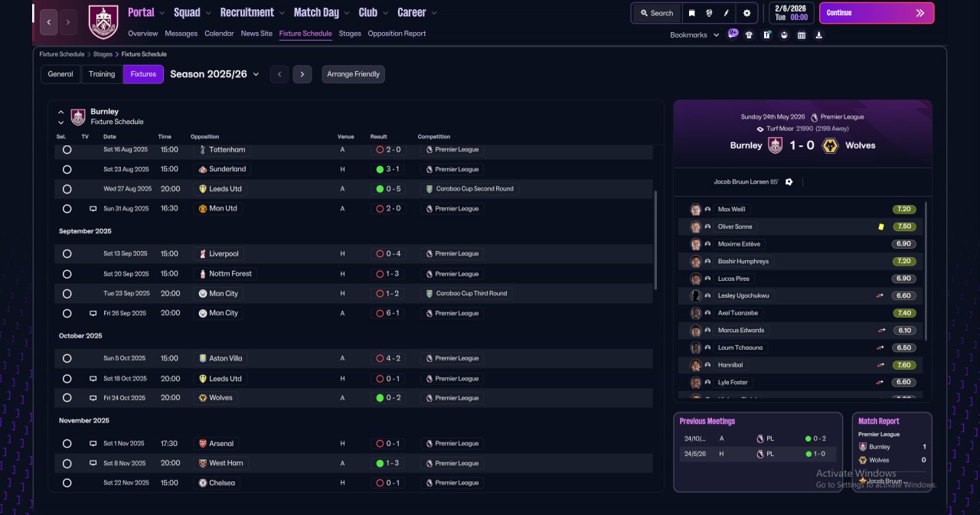
Task: Expand the Bookmarks dropdown
Action: pyautogui.click(x=694, y=34)
